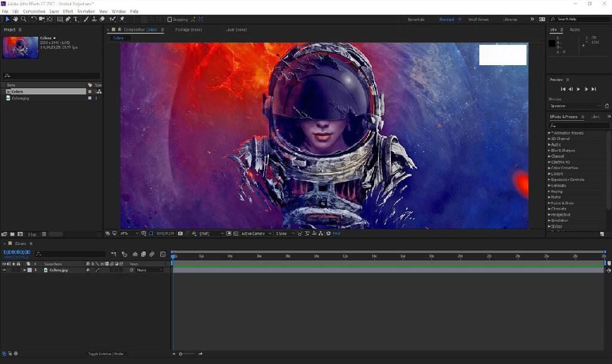This screenshot has height=364, width=612.
Task: Select the Rectangle shape tool
Action: [60, 19]
